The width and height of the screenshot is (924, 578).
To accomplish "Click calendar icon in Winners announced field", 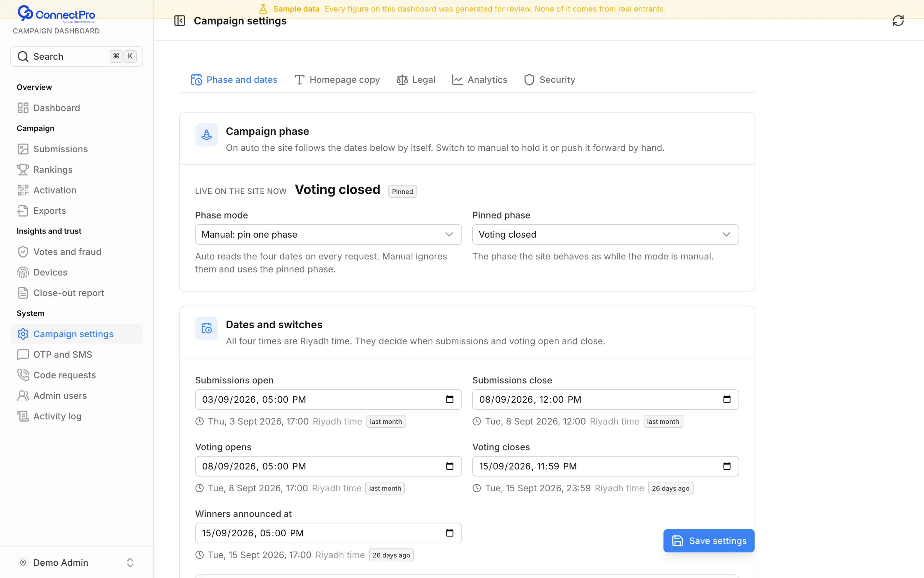I will (450, 533).
